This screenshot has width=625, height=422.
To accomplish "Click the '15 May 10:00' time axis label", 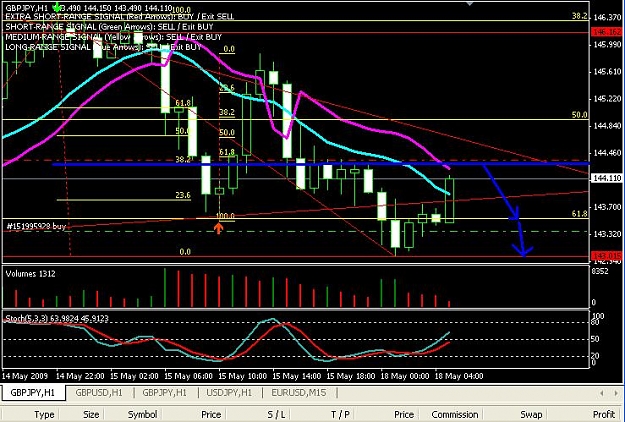I will pos(243,376).
